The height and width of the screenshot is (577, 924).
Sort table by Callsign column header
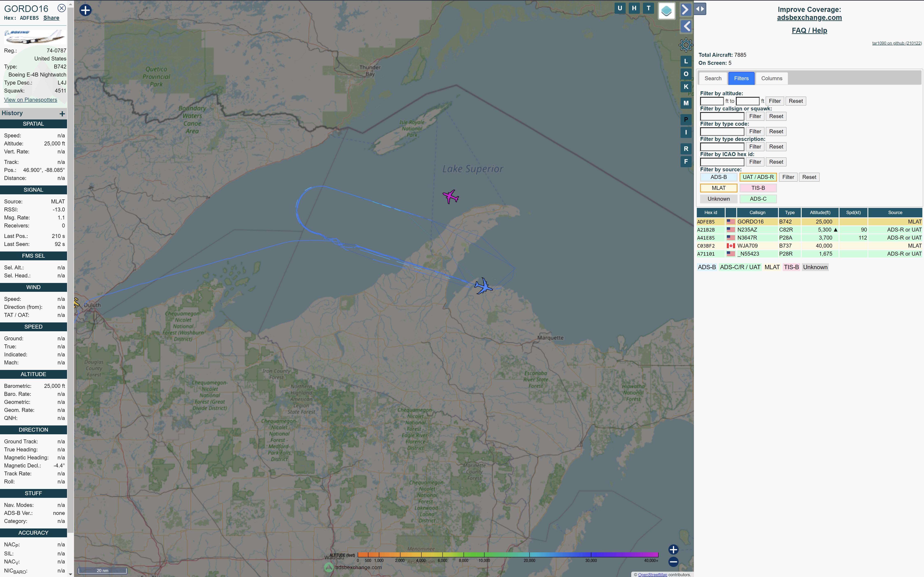click(757, 213)
